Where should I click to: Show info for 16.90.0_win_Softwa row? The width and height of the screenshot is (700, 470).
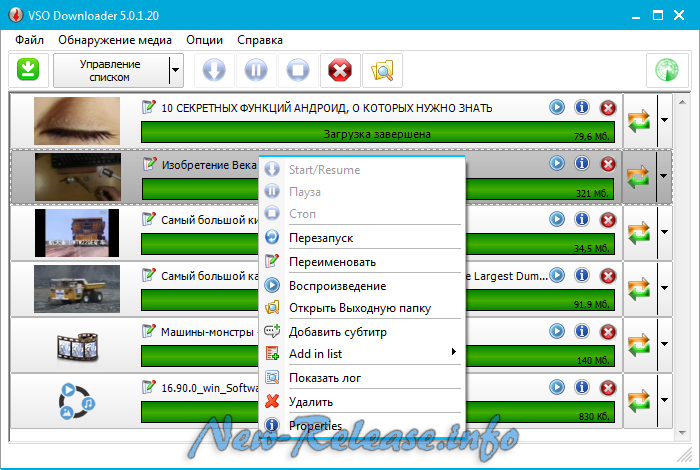pyautogui.click(x=582, y=387)
